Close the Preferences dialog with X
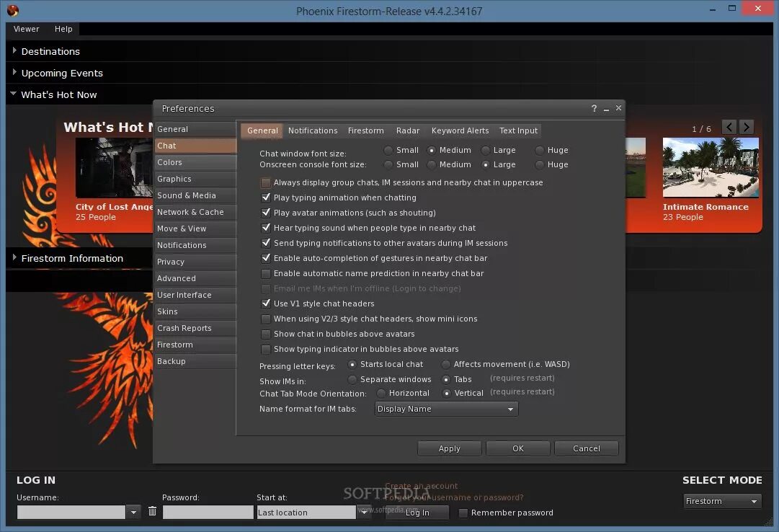779x532 pixels. 618,108
